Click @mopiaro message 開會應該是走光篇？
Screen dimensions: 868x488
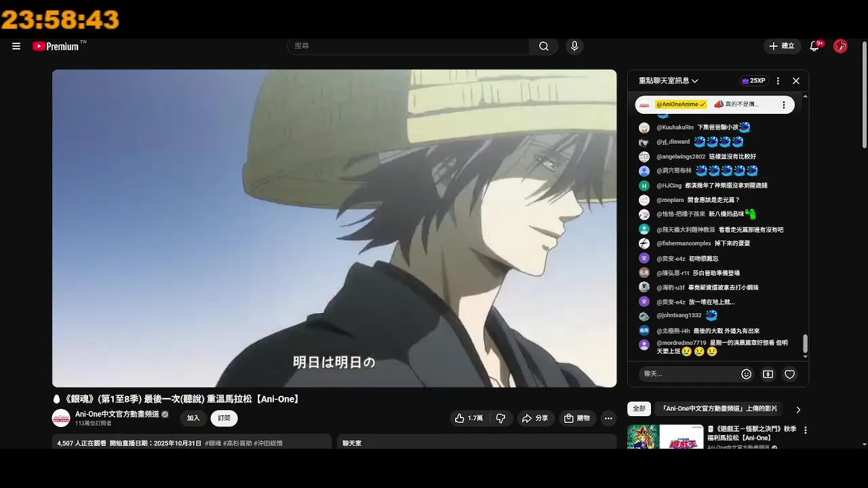point(713,200)
